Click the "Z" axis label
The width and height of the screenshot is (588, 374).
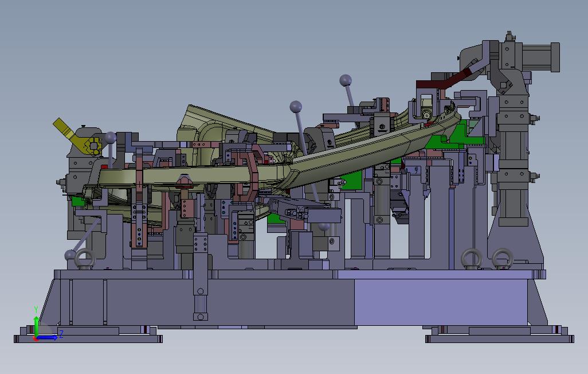click(61, 334)
